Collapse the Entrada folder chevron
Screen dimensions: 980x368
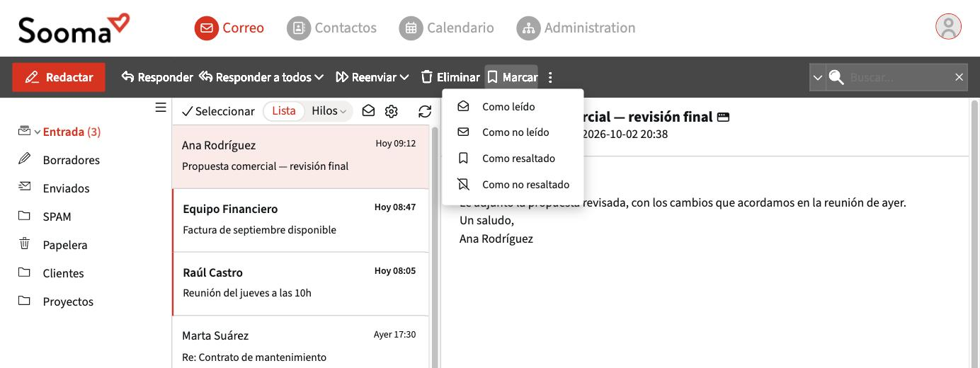pos(38,132)
